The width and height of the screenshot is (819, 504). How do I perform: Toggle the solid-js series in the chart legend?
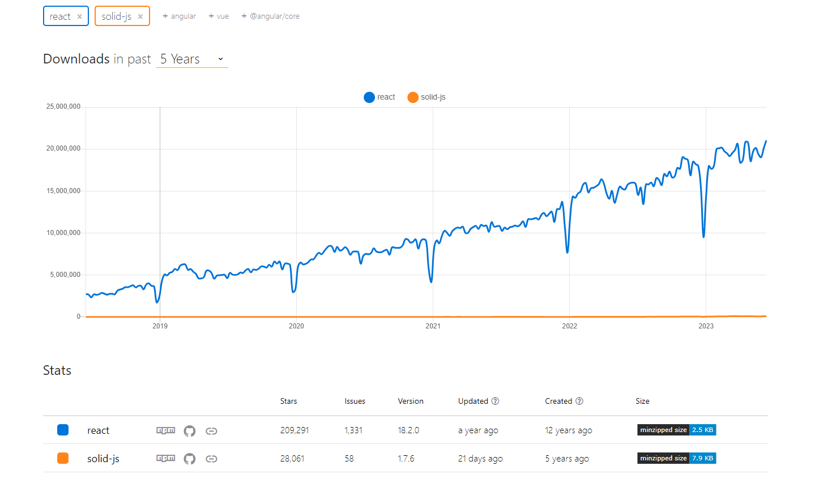pyautogui.click(x=426, y=97)
